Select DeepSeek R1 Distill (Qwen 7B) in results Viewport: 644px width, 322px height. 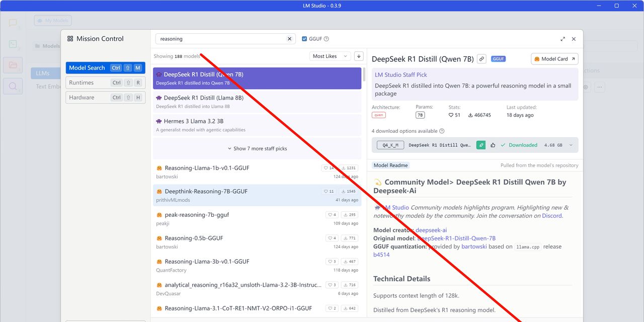(x=257, y=78)
